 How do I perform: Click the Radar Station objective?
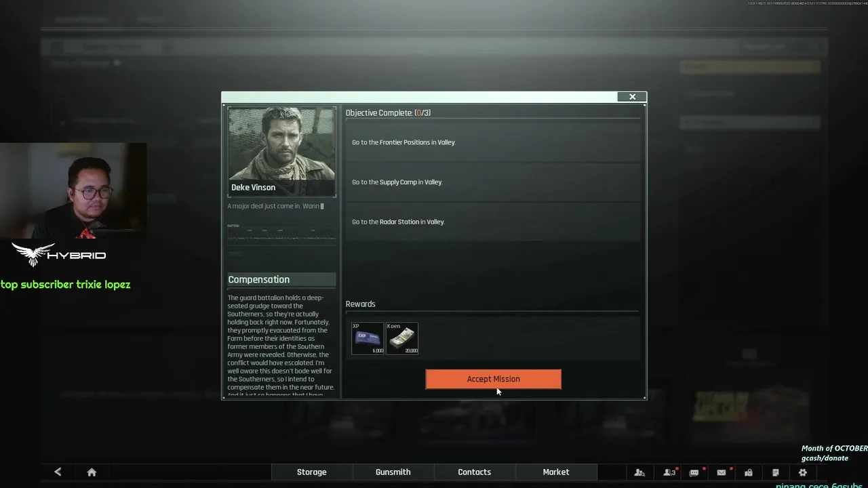(493, 222)
